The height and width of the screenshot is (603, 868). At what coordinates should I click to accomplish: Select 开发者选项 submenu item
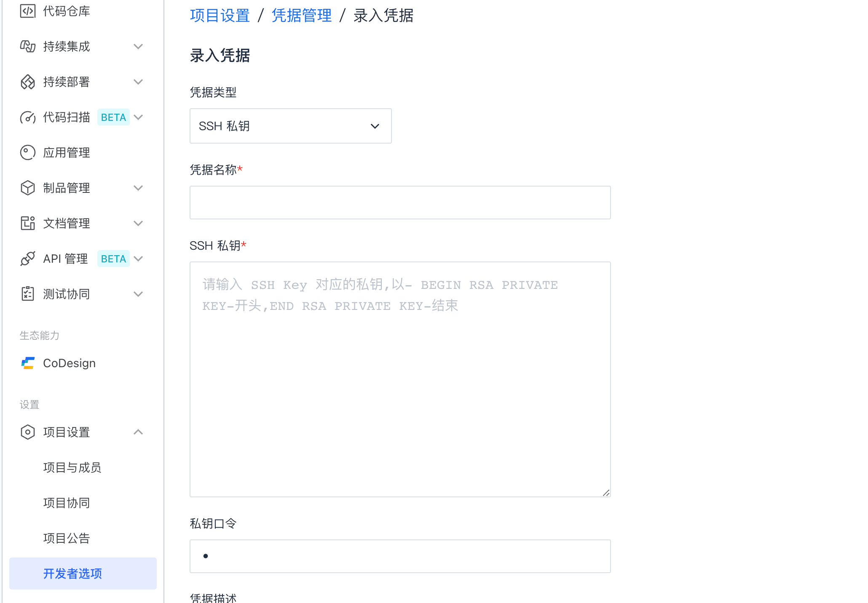click(x=72, y=574)
